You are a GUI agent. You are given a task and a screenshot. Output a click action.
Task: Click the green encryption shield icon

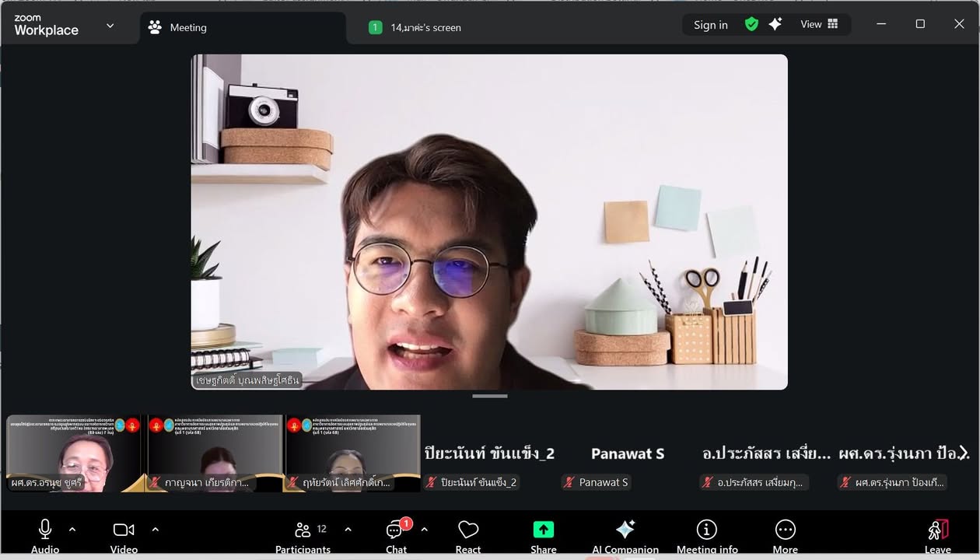pos(751,25)
